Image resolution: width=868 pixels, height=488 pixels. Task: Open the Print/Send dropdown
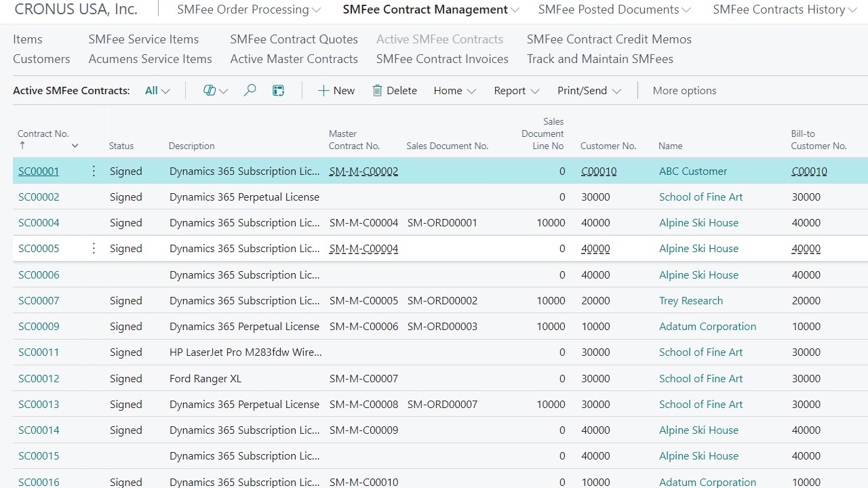pyautogui.click(x=589, y=90)
